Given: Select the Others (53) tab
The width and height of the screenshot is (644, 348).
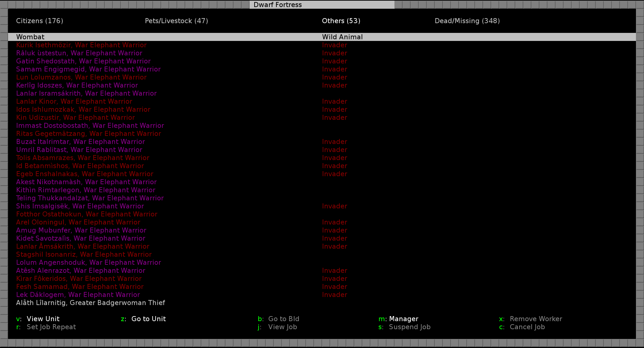Looking at the screenshot, I should coord(341,21).
